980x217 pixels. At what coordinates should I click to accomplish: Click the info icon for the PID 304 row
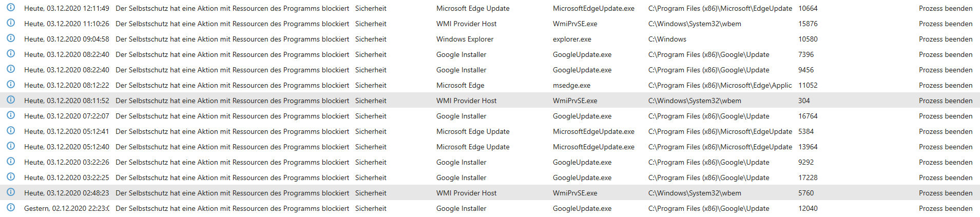(11, 100)
